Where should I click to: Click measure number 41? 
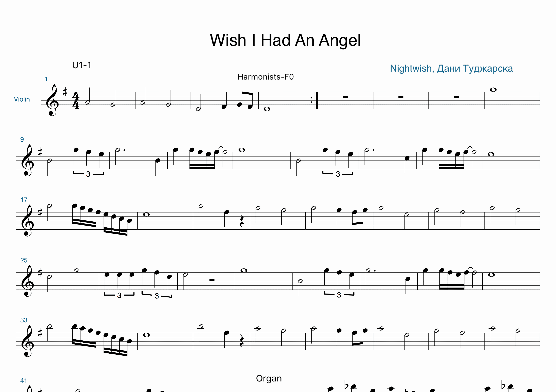pyautogui.click(x=24, y=380)
